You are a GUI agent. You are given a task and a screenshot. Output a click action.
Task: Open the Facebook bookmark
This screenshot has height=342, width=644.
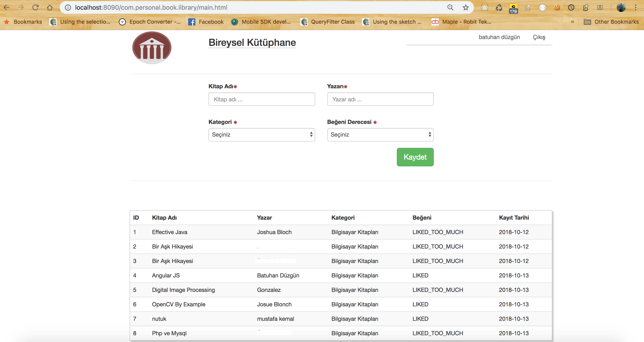coord(206,22)
